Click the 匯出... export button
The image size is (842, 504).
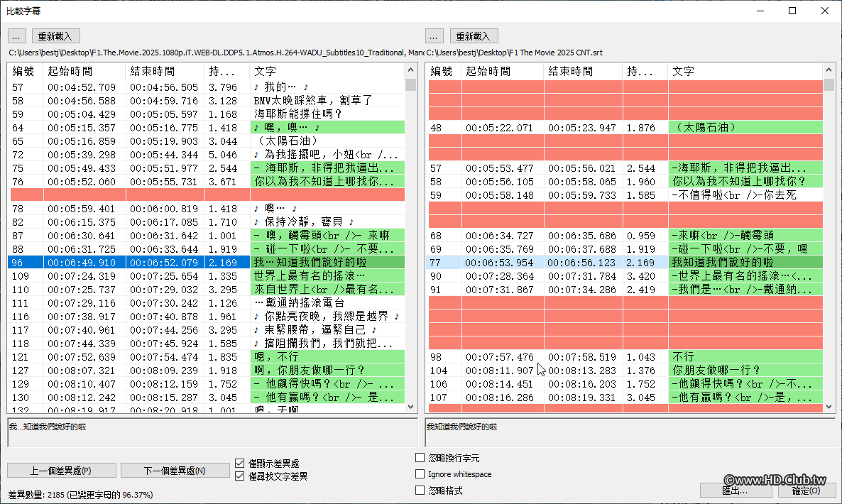[735, 490]
